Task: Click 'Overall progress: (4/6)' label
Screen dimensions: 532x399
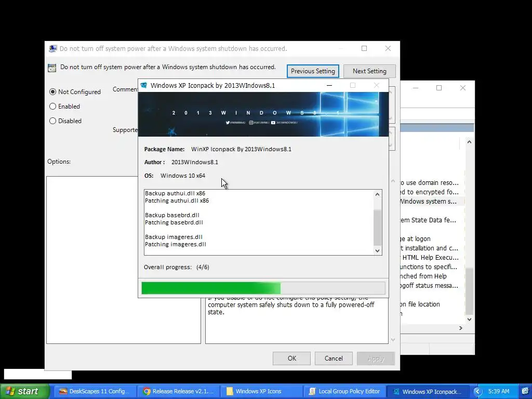Action: click(177, 267)
